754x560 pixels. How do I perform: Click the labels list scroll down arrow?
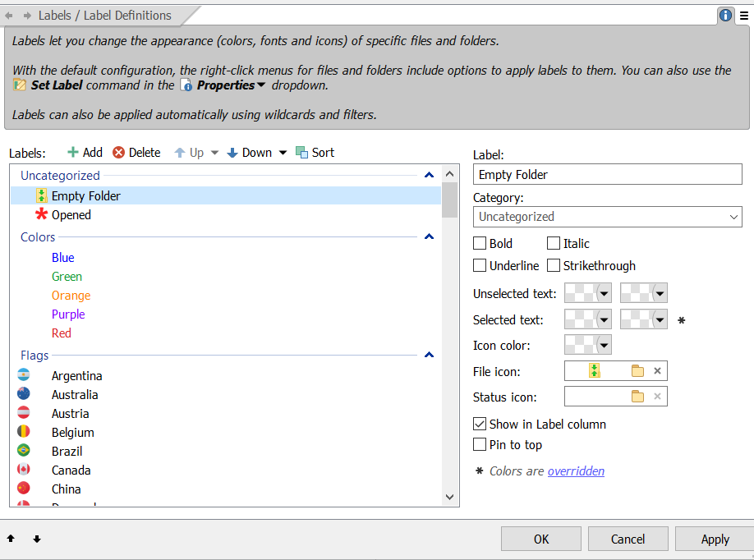point(449,497)
